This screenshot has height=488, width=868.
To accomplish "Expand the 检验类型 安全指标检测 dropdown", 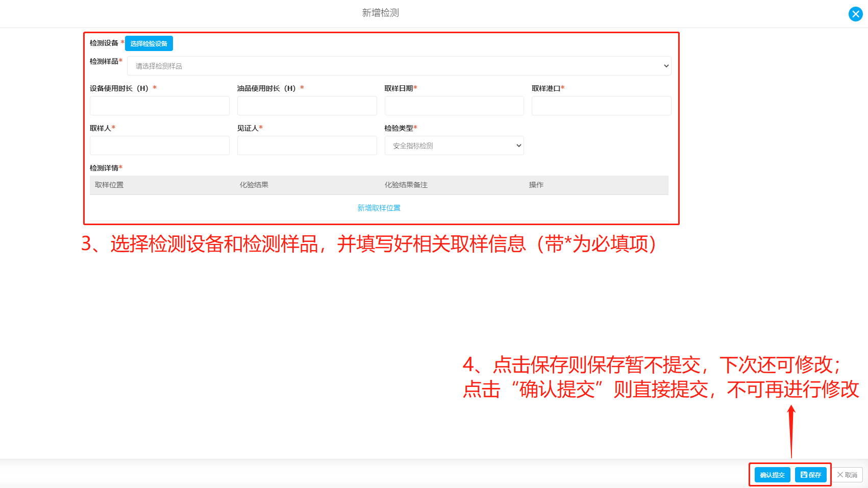I will (454, 145).
